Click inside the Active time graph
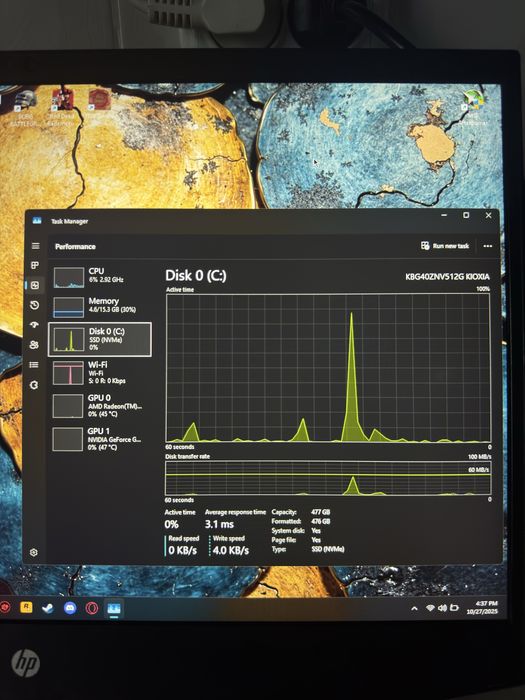 pyautogui.click(x=328, y=368)
